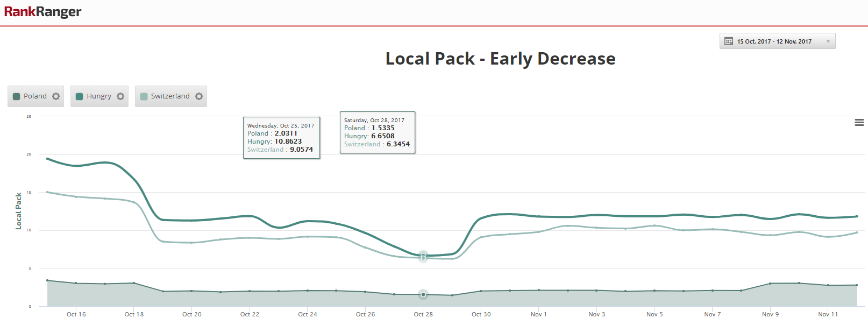Click the Saturday, Oct 28 tooltip box
This screenshot has height=325, width=868.
(x=377, y=132)
